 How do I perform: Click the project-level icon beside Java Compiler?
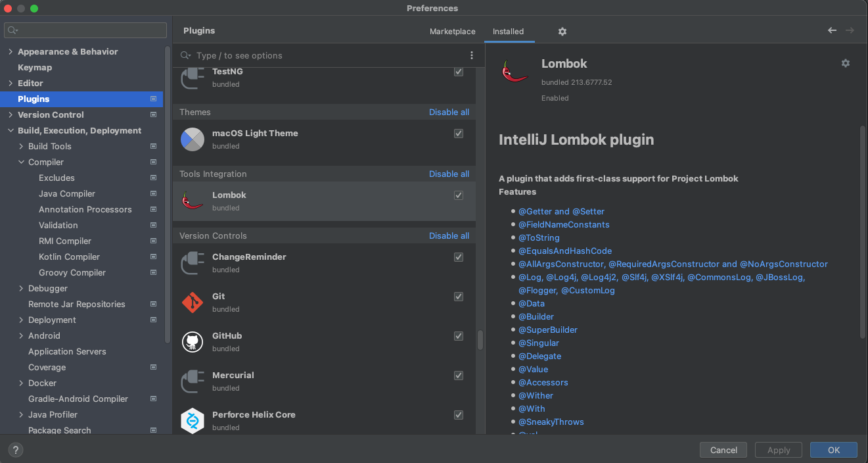coord(153,193)
